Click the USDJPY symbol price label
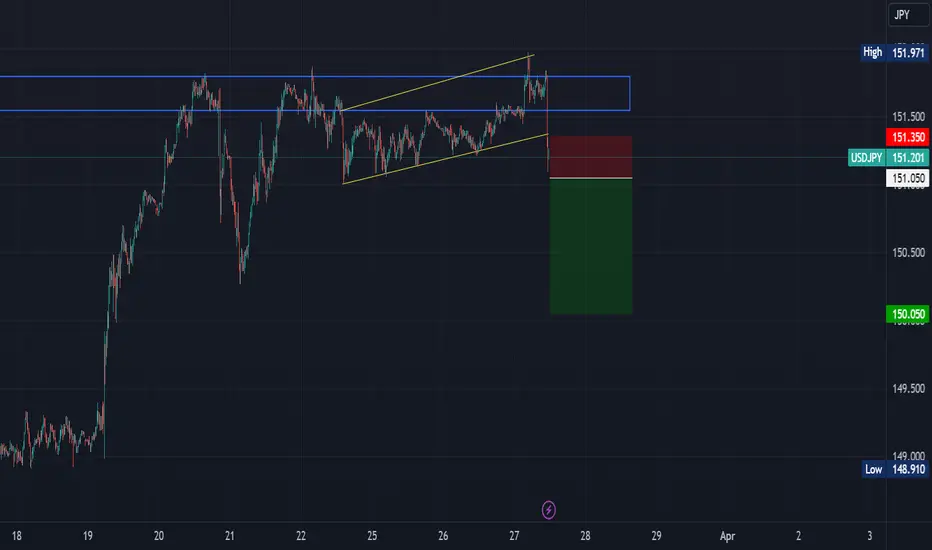 point(867,158)
